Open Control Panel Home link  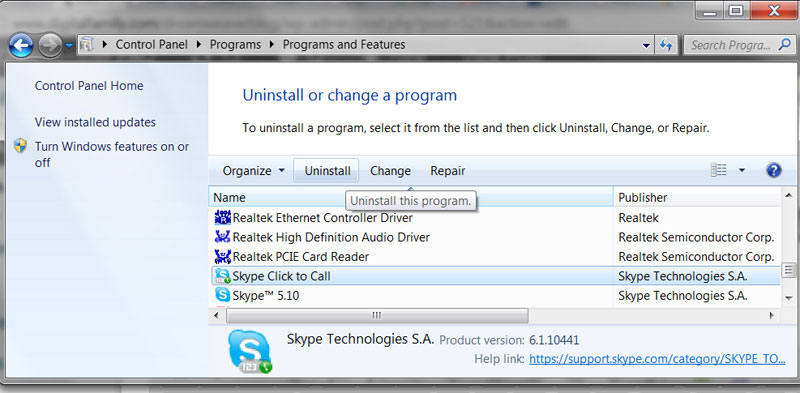coord(89,86)
